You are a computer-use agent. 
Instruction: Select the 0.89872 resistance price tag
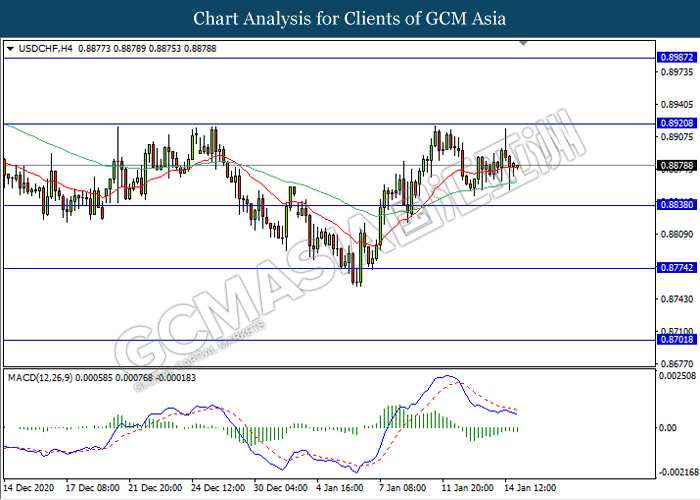point(675,58)
